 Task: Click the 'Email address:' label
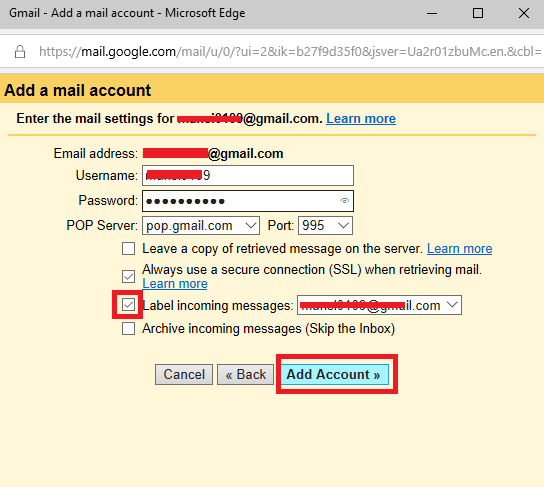(96, 154)
